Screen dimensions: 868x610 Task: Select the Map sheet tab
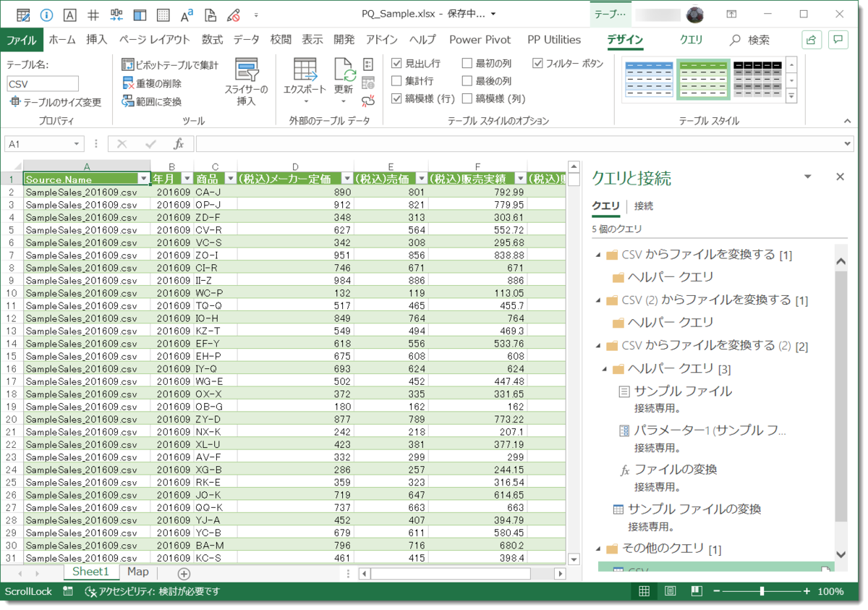click(137, 572)
